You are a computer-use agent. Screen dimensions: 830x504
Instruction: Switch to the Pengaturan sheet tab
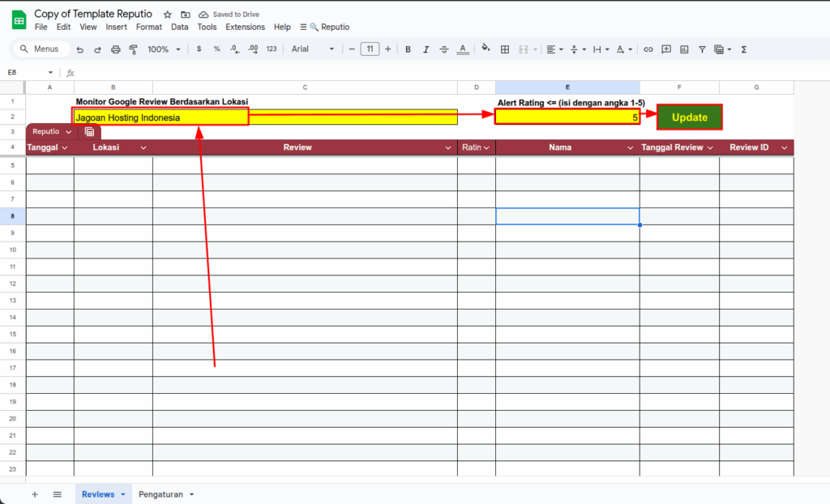[165, 494]
